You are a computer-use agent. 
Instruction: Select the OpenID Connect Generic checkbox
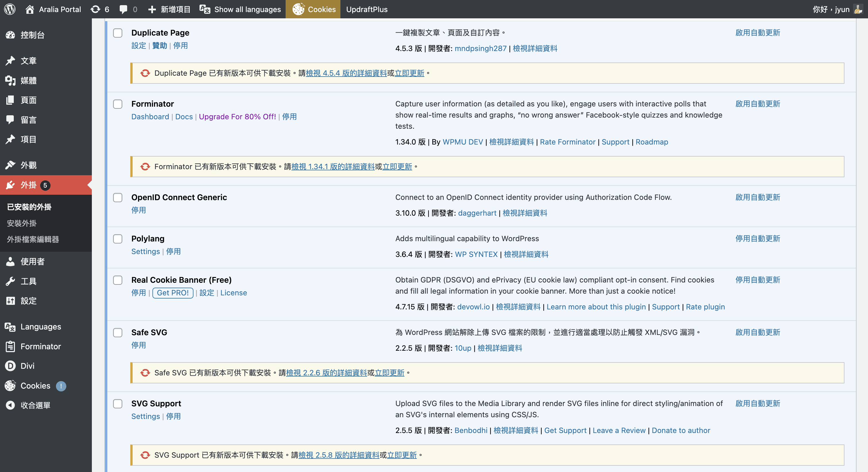pyautogui.click(x=118, y=198)
